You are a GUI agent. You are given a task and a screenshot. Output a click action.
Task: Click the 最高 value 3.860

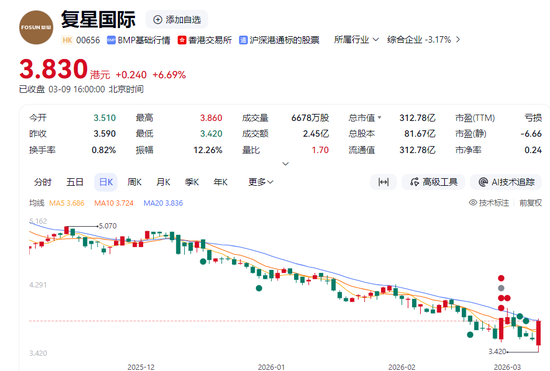point(211,118)
